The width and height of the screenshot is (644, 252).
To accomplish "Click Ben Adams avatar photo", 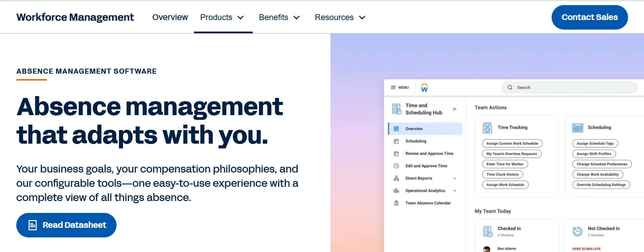I will 487,249.
